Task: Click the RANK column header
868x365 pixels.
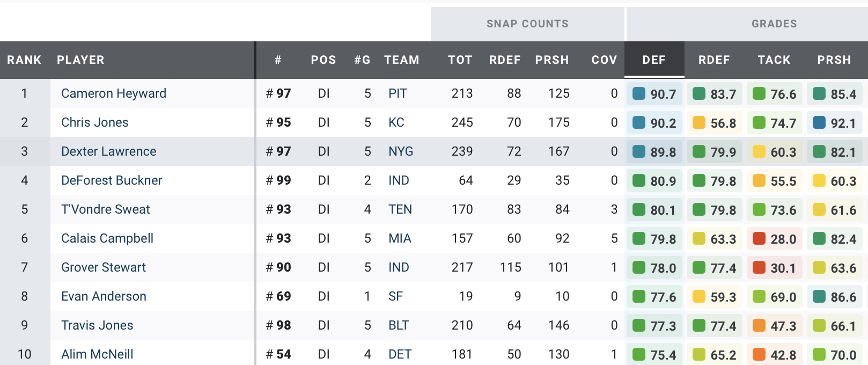Action: click(x=24, y=60)
